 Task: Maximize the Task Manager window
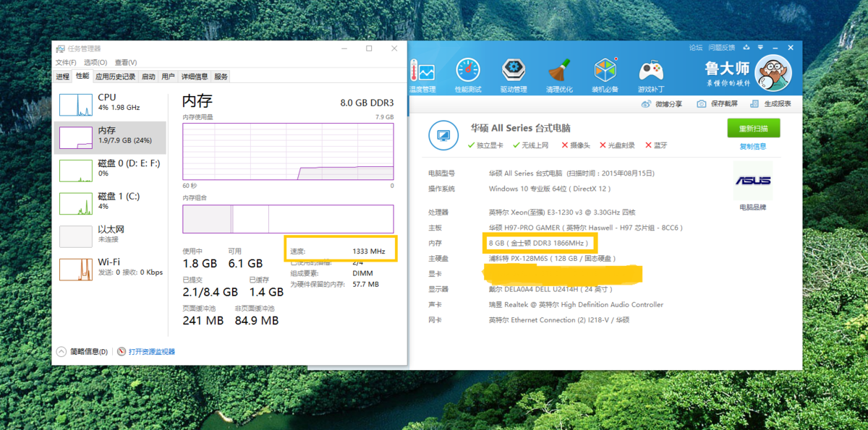point(369,48)
